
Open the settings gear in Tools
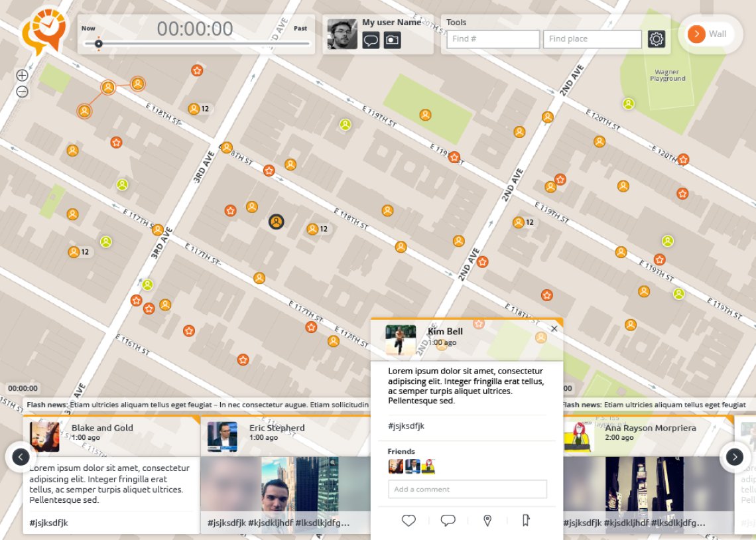(x=657, y=39)
